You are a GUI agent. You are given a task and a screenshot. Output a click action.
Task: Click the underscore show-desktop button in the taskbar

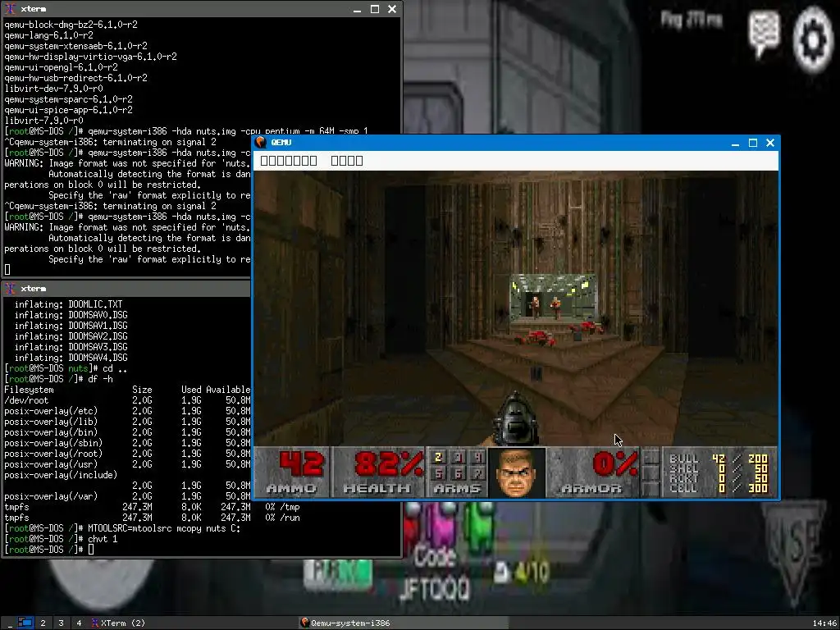coord(10,623)
